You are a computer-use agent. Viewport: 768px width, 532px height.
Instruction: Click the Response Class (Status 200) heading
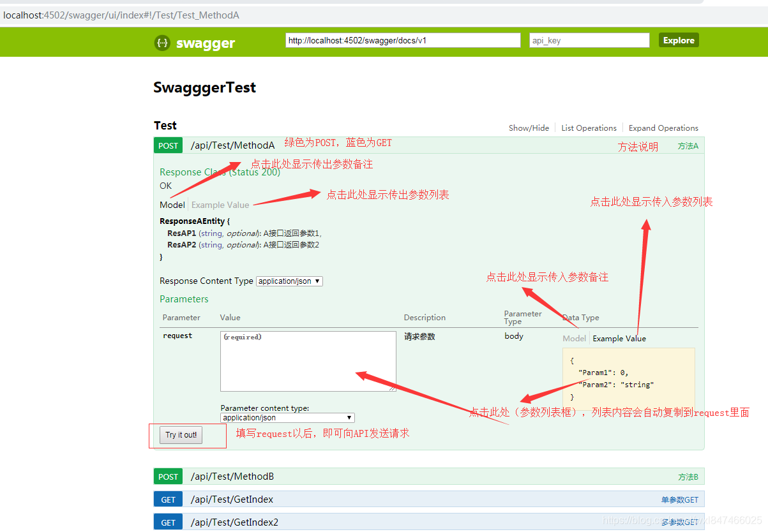(x=220, y=172)
